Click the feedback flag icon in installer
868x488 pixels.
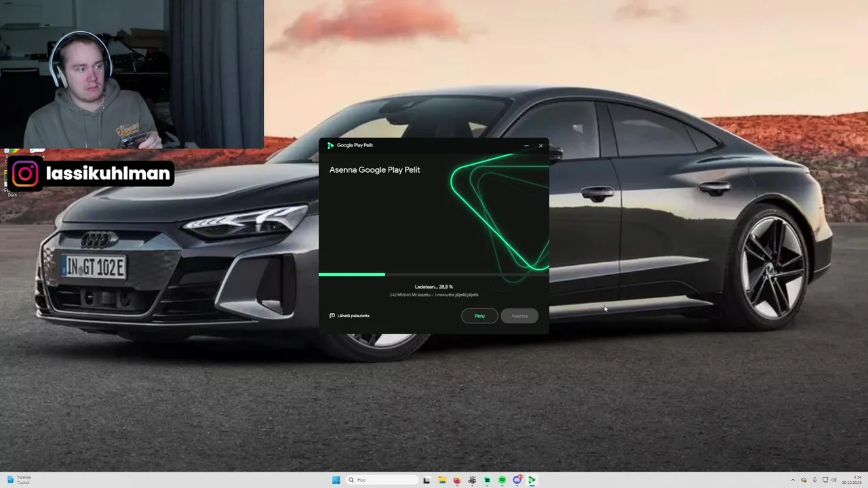332,316
